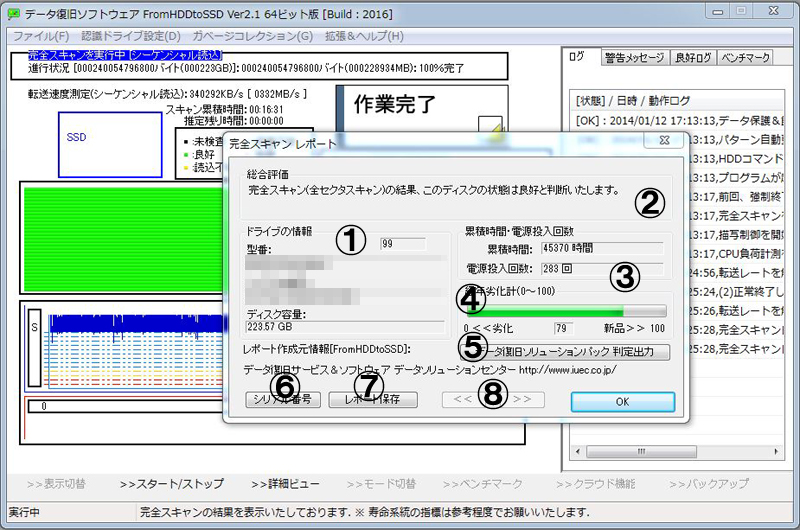This screenshot has width=800, height=530.
Task: Click the blue transfer rate graph
Action: [x=137, y=323]
